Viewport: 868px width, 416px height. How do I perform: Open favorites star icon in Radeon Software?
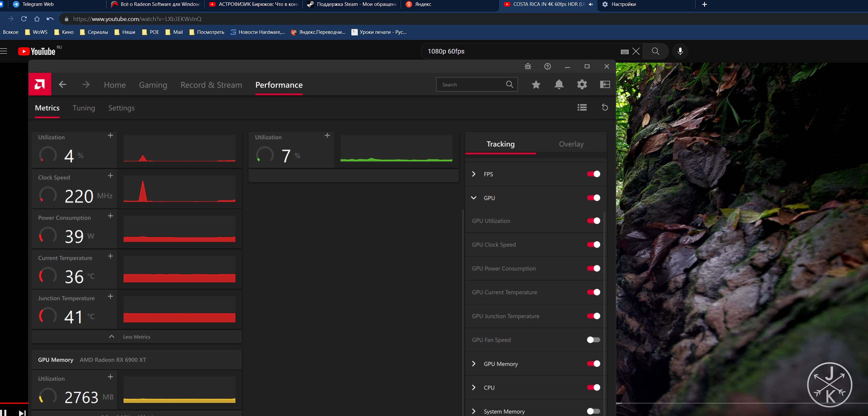pyautogui.click(x=536, y=84)
